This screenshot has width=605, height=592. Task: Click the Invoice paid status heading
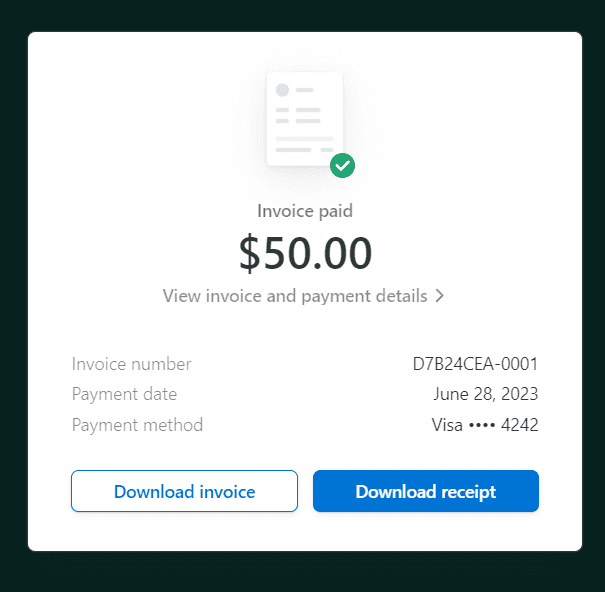pyautogui.click(x=305, y=211)
